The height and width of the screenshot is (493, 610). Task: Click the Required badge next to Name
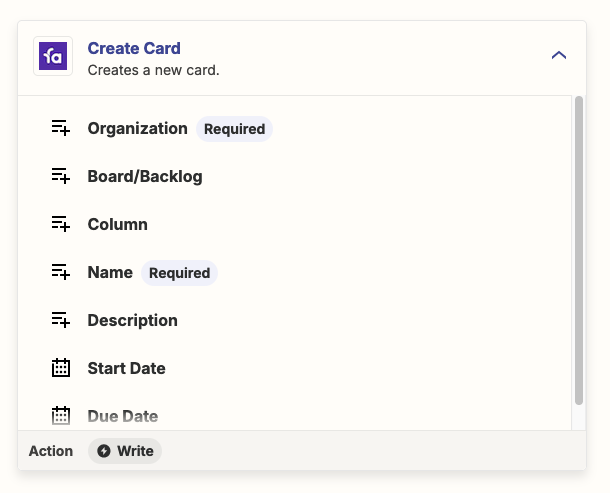179,273
